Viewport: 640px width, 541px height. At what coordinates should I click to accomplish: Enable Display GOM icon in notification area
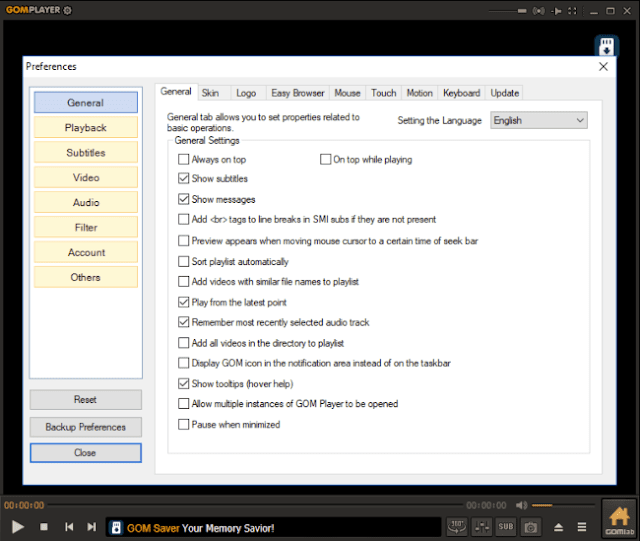pos(184,363)
